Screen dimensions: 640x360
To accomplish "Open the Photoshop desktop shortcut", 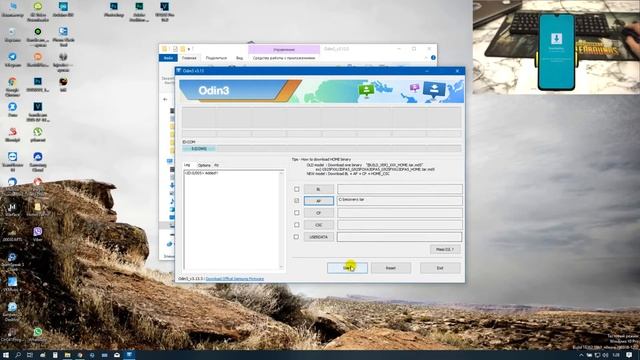I will 113,10.
